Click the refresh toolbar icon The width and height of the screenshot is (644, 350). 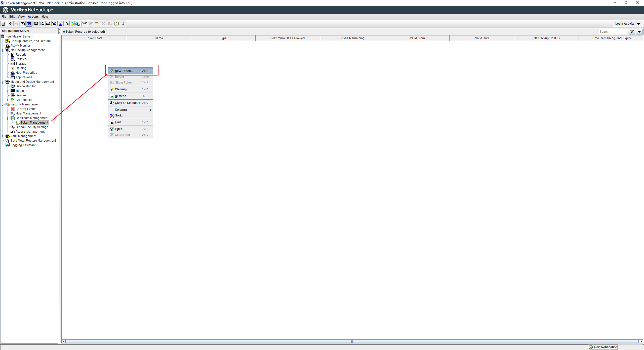116,24
